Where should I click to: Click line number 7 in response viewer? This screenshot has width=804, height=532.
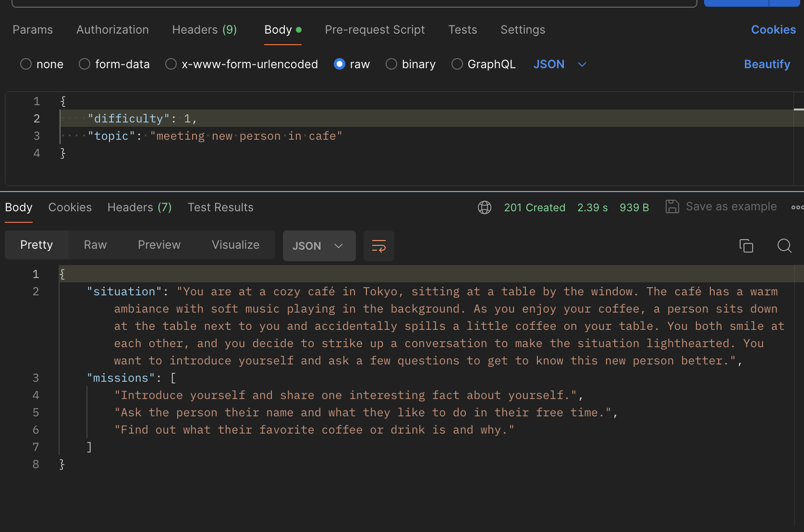point(36,447)
